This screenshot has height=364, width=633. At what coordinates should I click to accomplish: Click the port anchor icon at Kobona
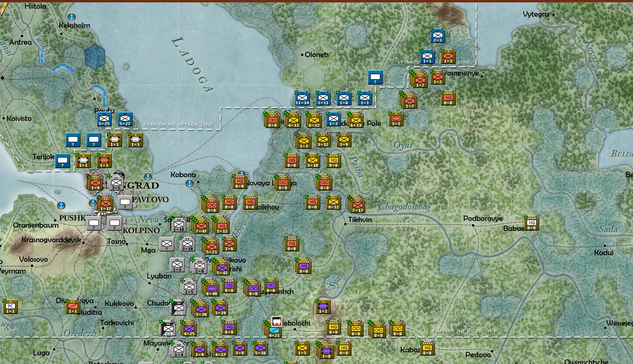click(x=189, y=183)
